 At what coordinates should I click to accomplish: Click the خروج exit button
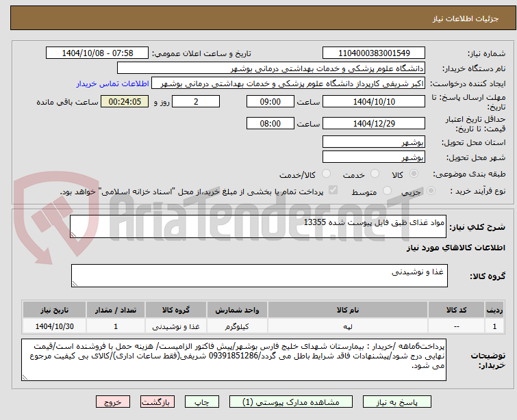[x=113, y=402]
